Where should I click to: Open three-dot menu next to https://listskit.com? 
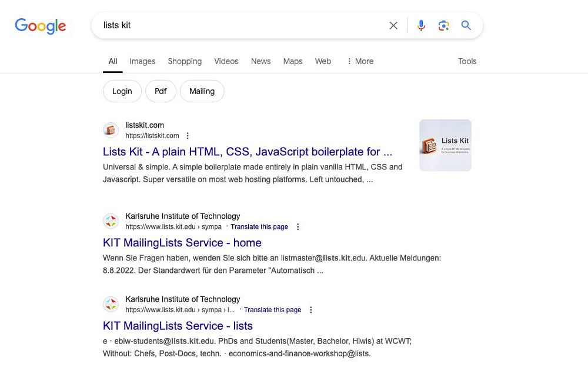(188, 136)
